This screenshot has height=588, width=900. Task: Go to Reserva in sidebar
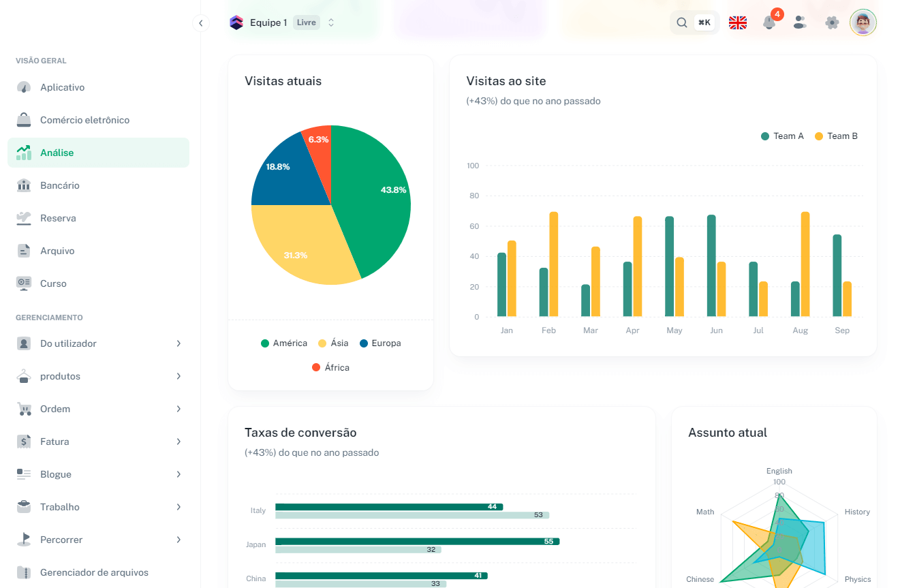click(58, 218)
